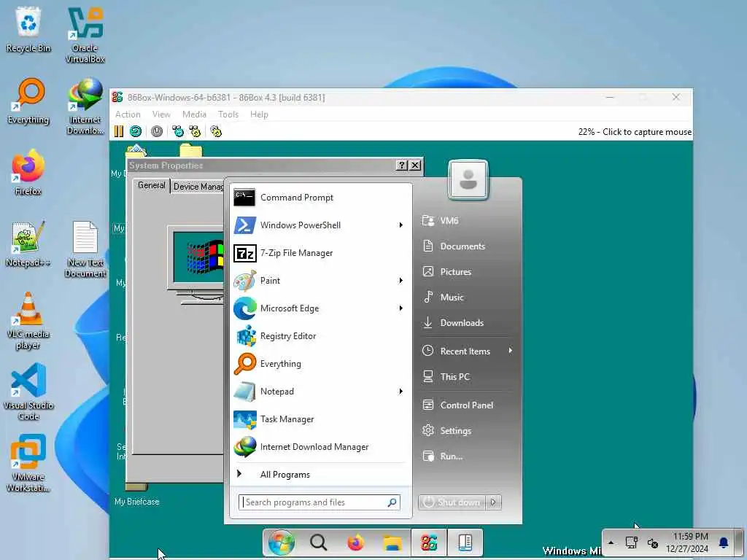The width and height of the screenshot is (747, 560).
Task: Expand Recent Items submenu arrow
Action: click(510, 351)
